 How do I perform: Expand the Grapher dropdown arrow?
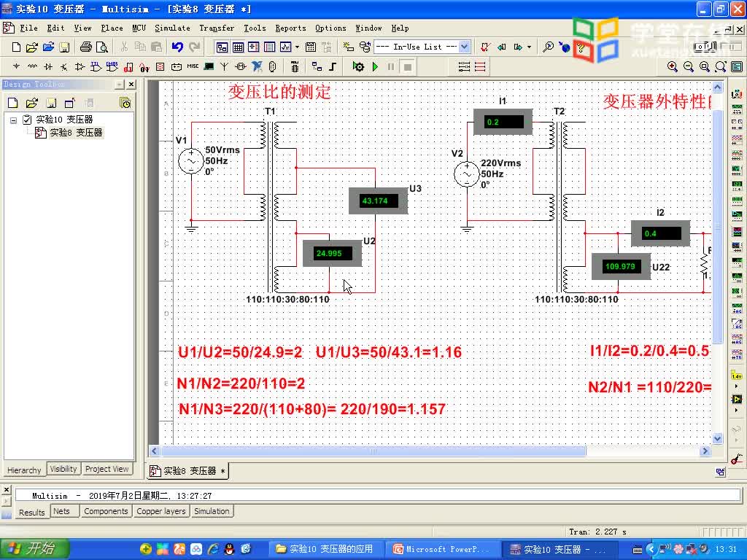click(298, 47)
